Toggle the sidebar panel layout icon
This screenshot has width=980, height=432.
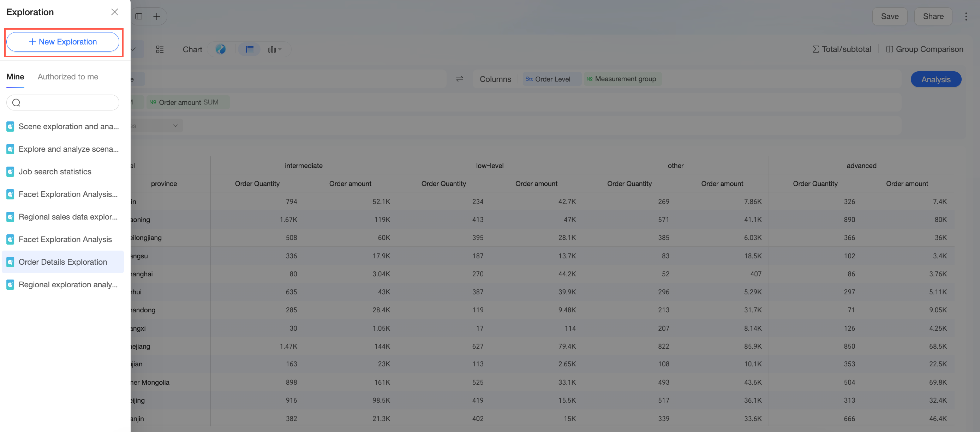click(x=139, y=16)
